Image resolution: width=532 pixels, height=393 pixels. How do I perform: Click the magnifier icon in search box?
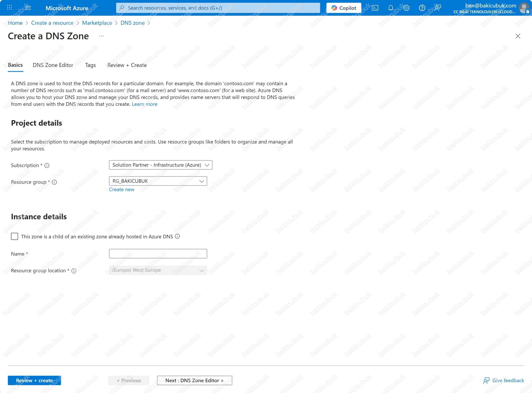pos(122,8)
